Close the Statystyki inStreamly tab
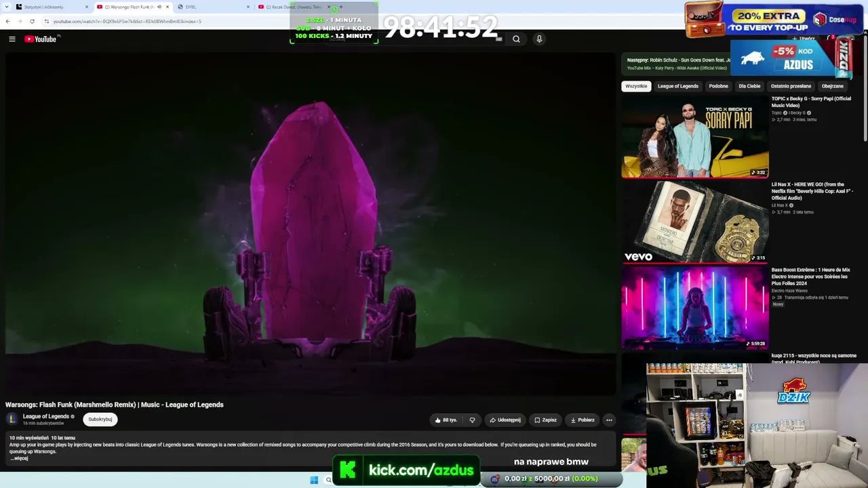The width and height of the screenshot is (868, 488). click(87, 7)
